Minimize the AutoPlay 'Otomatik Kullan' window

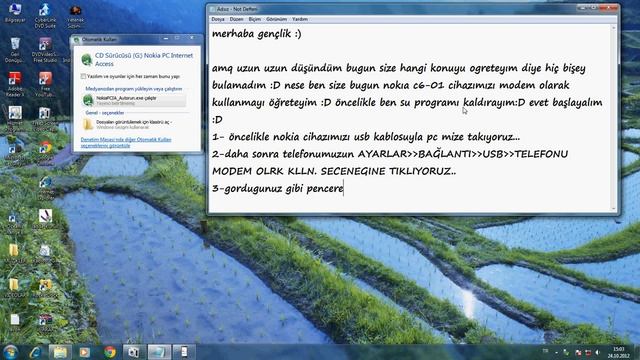pyautogui.click(x=166, y=38)
